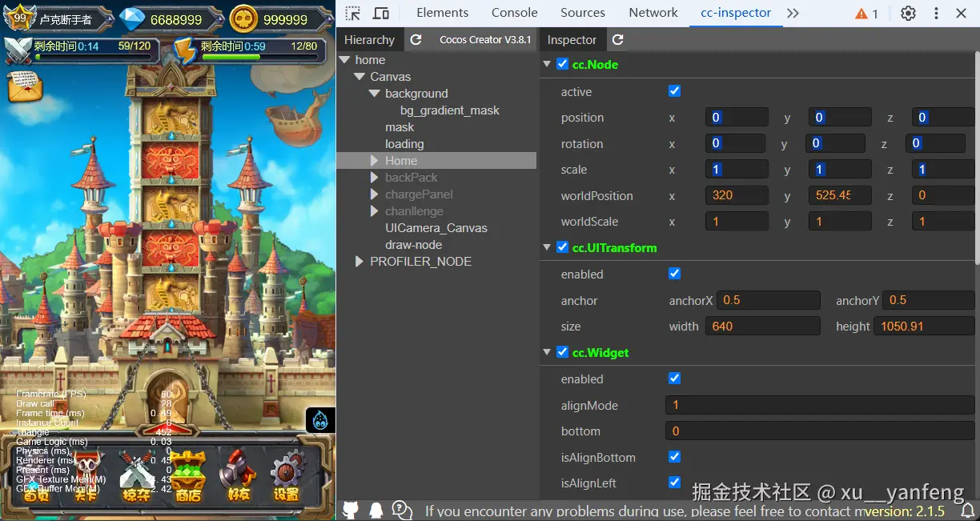980x521 pixels.
Task: Click the lightning energy icon
Action: (185, 50)
